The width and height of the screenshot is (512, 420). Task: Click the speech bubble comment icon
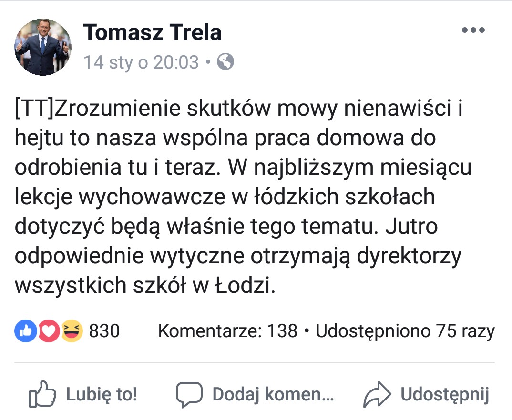(x=191, y=394)
